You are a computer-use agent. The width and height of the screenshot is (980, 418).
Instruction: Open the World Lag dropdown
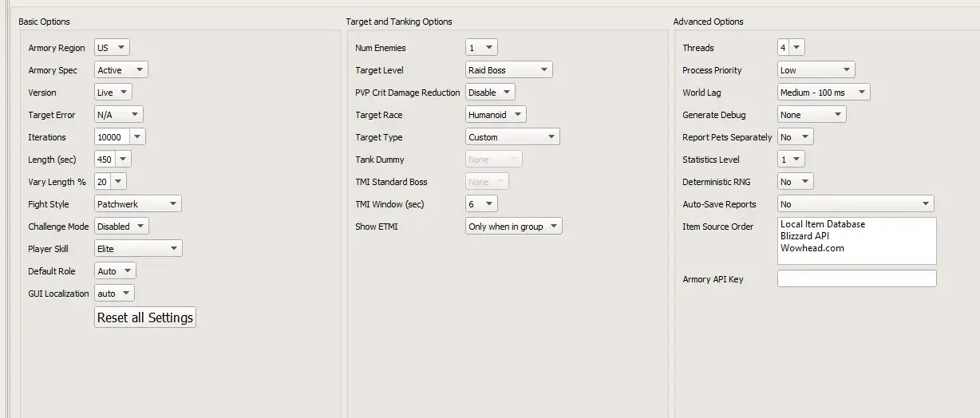click(823, 93)
